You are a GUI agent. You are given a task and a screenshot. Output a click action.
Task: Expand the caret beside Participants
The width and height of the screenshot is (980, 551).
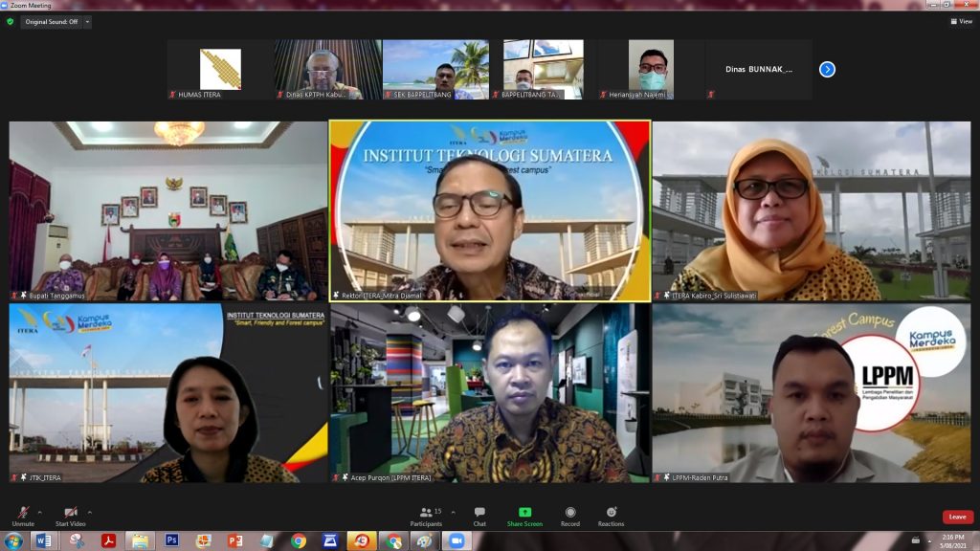(x=453, y=513)
